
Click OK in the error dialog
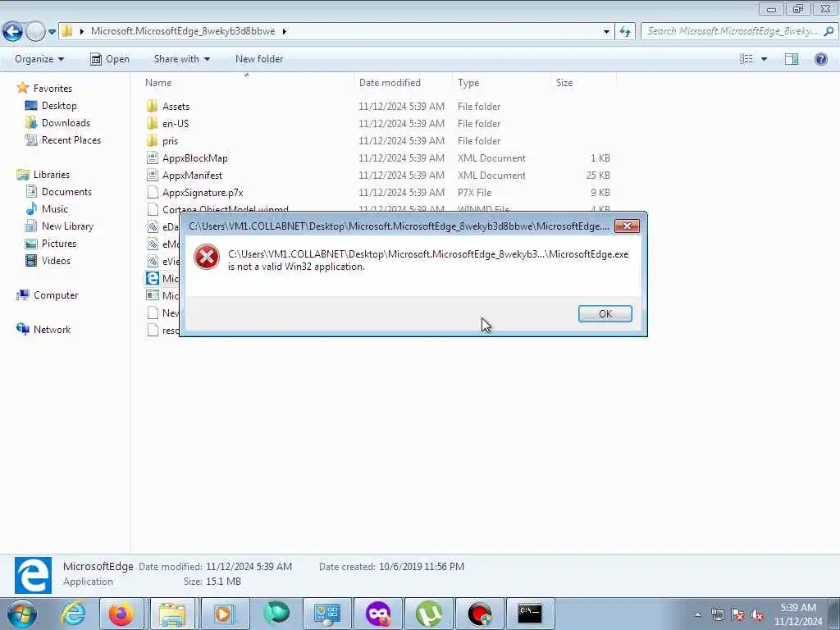click(x=605, y=314)
